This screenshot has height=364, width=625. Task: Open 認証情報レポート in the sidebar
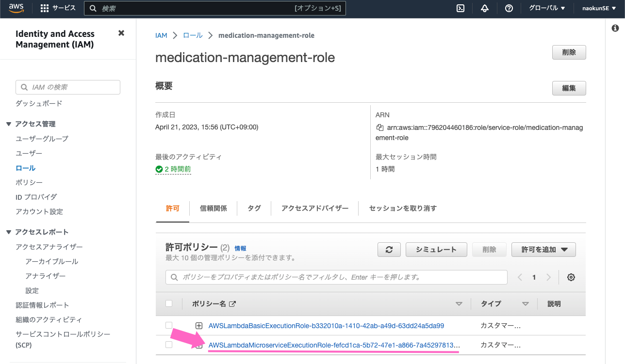coord(42,305)
